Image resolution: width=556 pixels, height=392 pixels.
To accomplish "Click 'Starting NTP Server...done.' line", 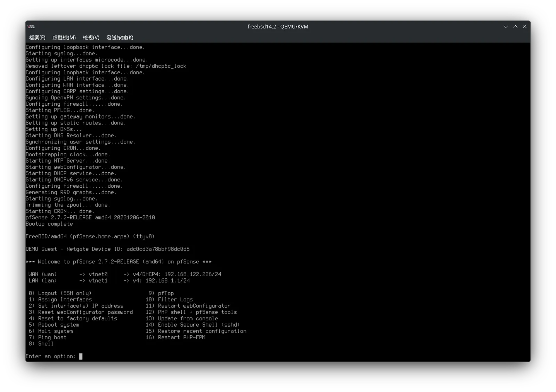I will (68, 161).
